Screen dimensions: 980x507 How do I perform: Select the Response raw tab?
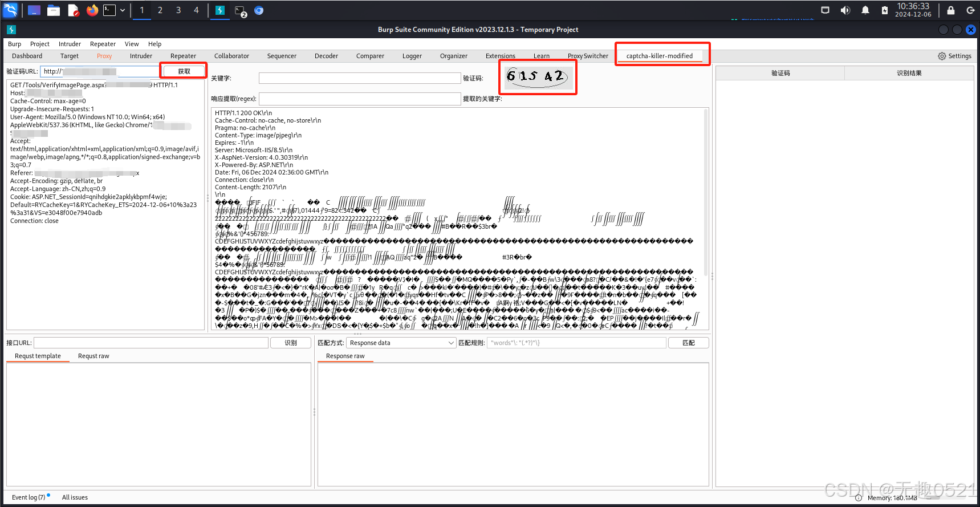345,356
